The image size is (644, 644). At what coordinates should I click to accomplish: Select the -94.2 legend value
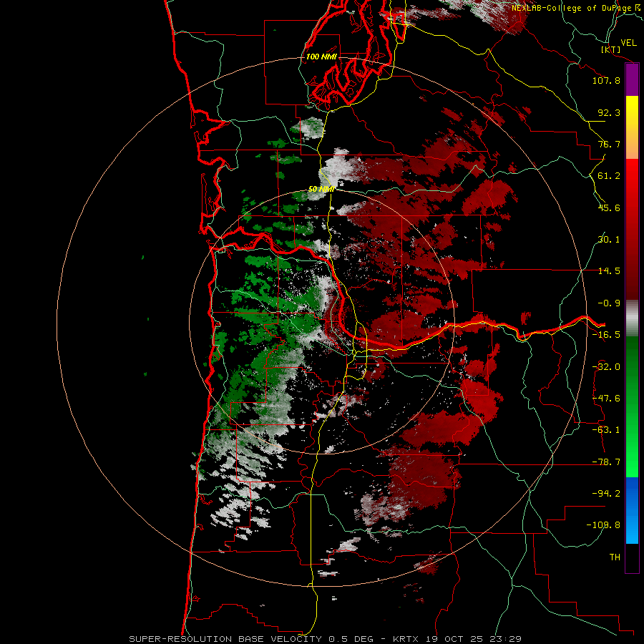606,494
